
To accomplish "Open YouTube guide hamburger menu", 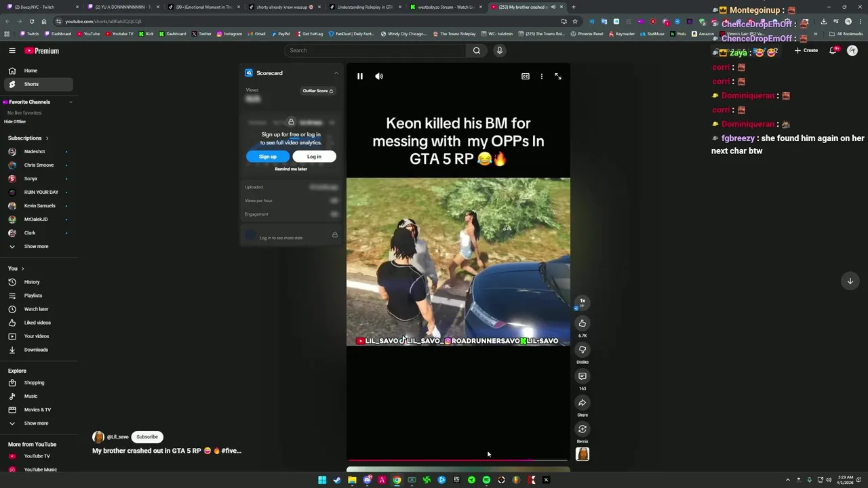I will point(12,51).
